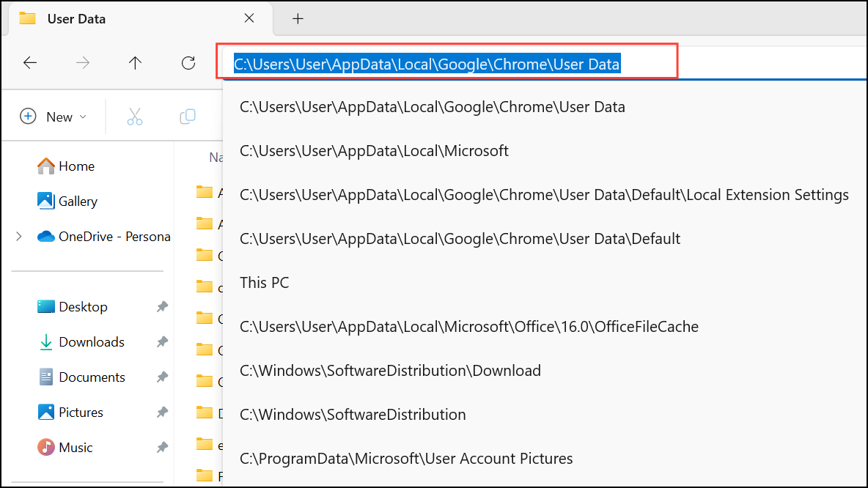Go back with the left arrow button
The height and width of the screenshot is (488, 868).
click(x=30, y=63)
